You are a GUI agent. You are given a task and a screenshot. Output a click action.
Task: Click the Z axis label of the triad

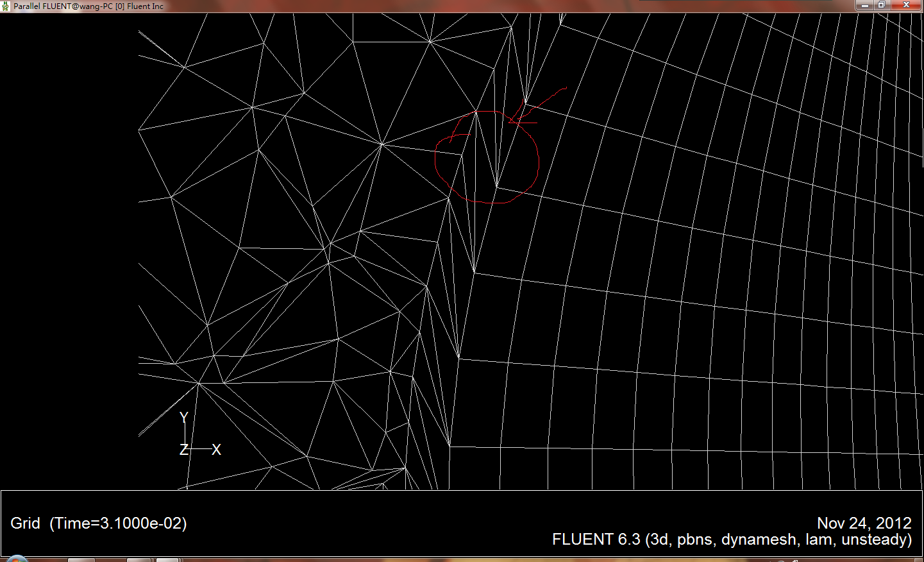pyautogui.click(x=183, y=450)
